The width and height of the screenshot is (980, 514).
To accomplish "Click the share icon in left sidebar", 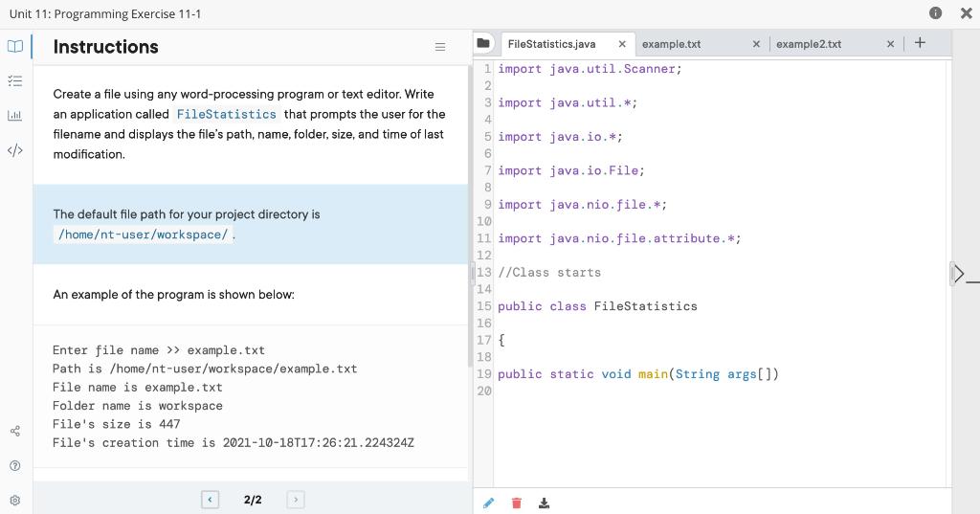I will click(x=15, y=431).
